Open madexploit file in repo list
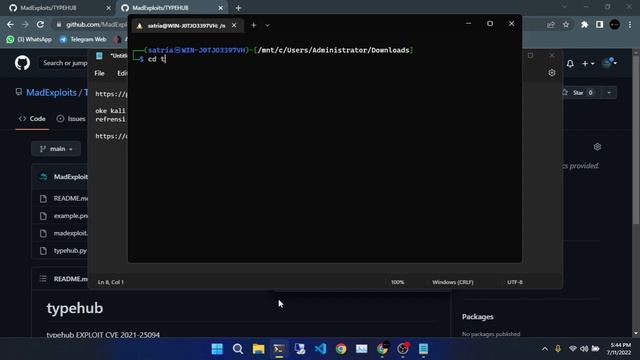This screenshot has width=640, height=360. coord(71,233)
